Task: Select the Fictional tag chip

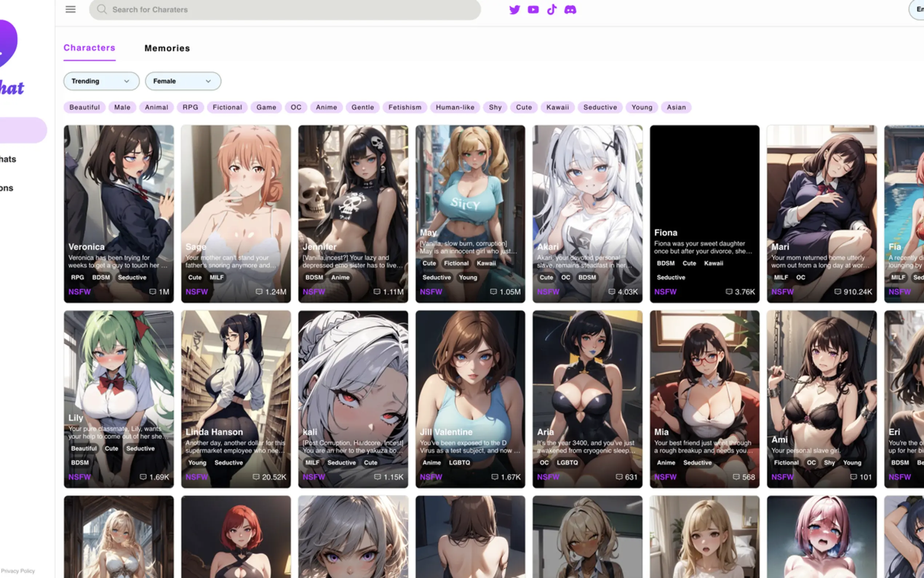Action: pyautogui.click(x=227, y=107)
